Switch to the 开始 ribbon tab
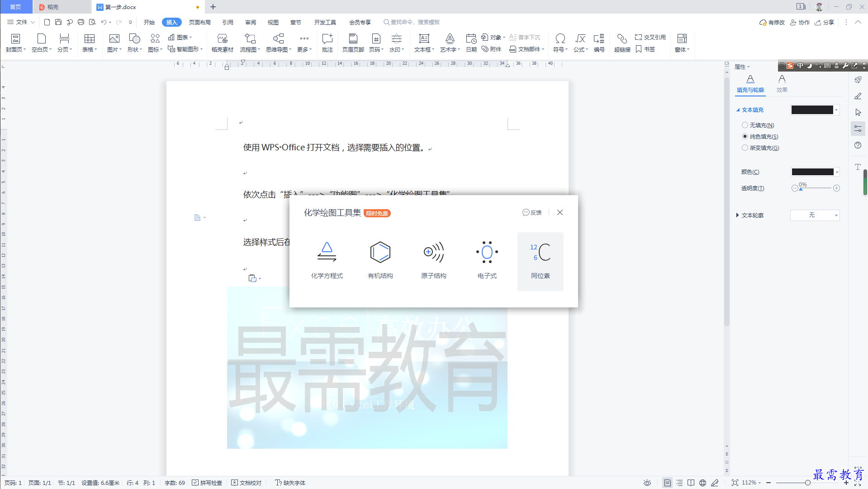 pyautogui.click(x=149, y=22)
